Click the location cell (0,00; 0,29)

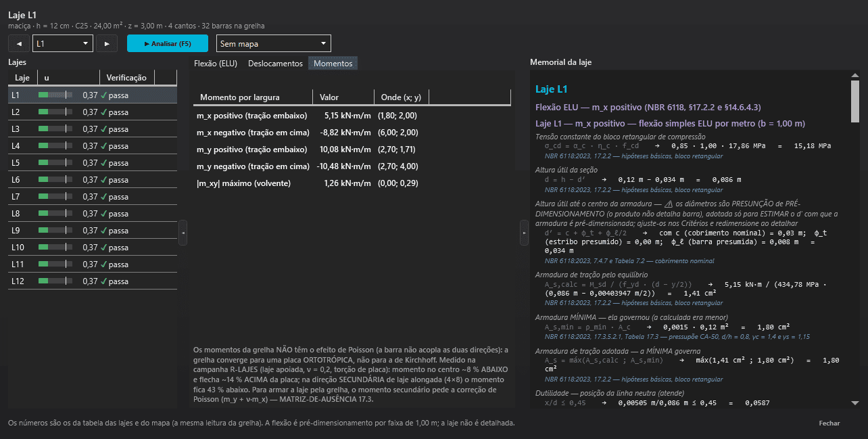(399, 183)
